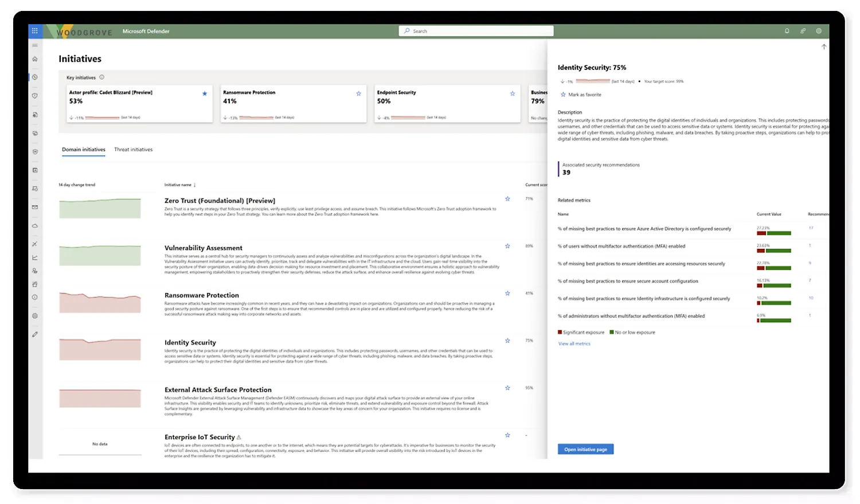Open the Endpoint Security 50% card

[x=447, y=104]
